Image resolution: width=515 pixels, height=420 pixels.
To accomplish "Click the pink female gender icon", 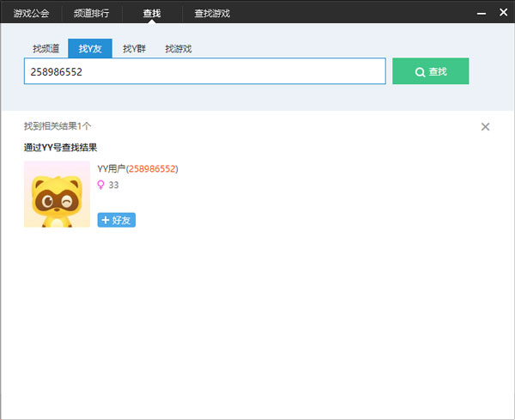I will tap(101, 185).
